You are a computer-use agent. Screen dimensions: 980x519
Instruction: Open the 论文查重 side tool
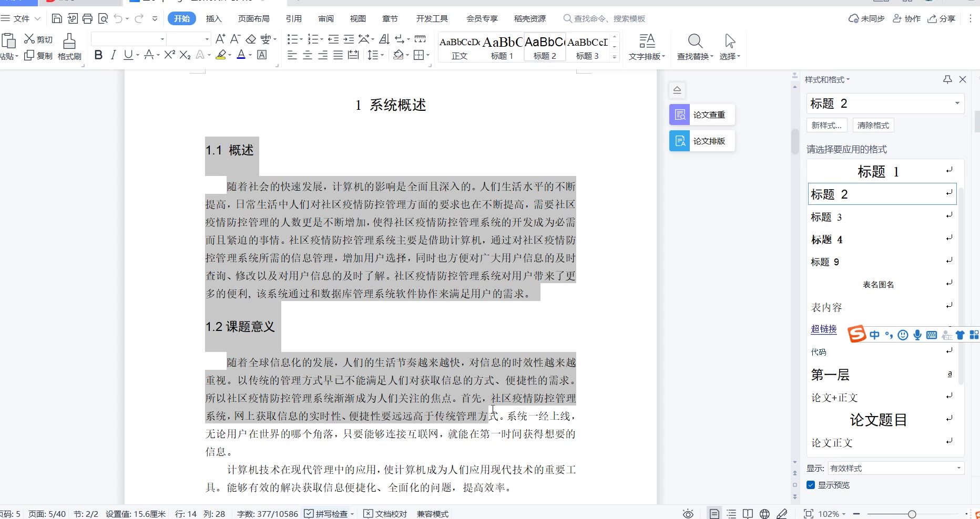701,115
